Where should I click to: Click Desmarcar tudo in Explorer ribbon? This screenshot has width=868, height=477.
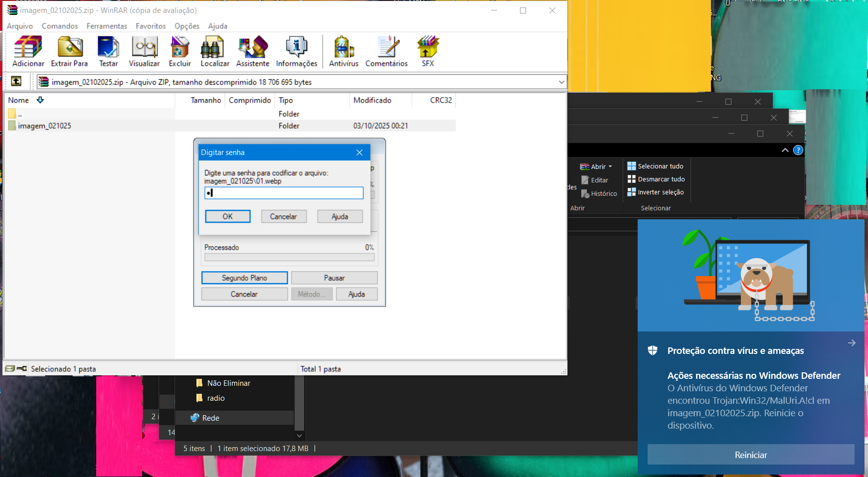656,179
